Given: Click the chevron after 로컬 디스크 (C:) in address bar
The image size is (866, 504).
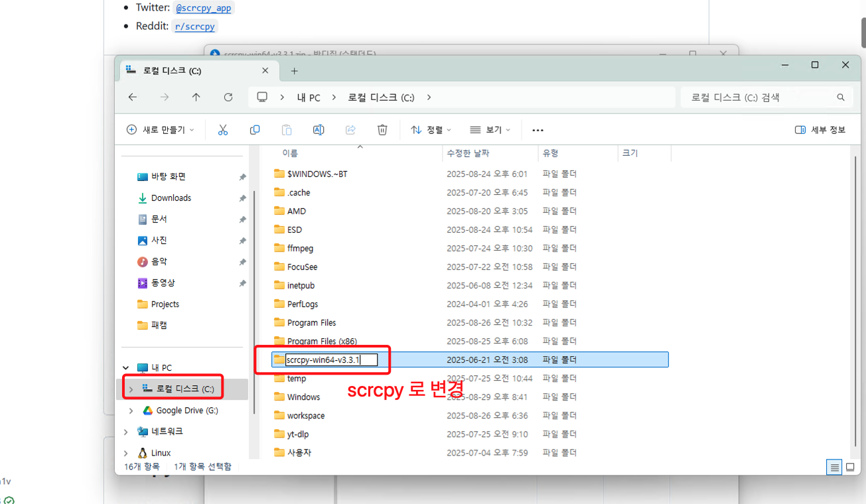Looking at the screenshot, I should (x=429, y=97).
